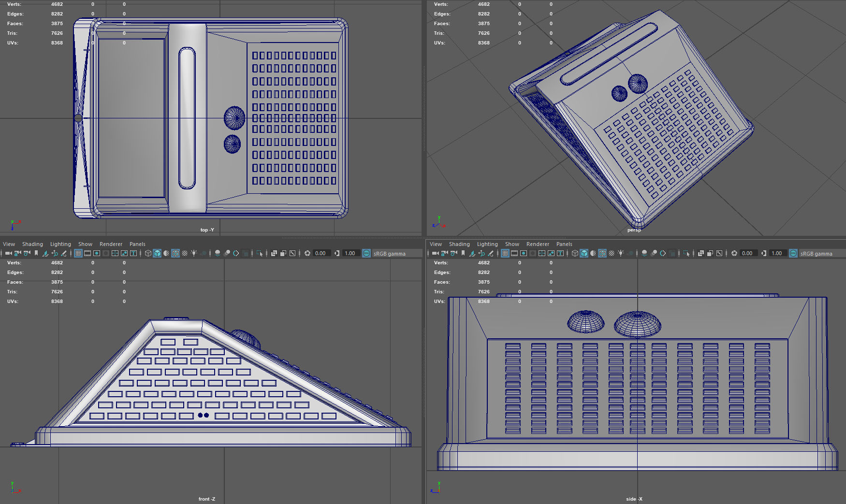The image size is (846, 504).
Task: Toggle X-Ray mode in front view panel
Action: (274, 253)
